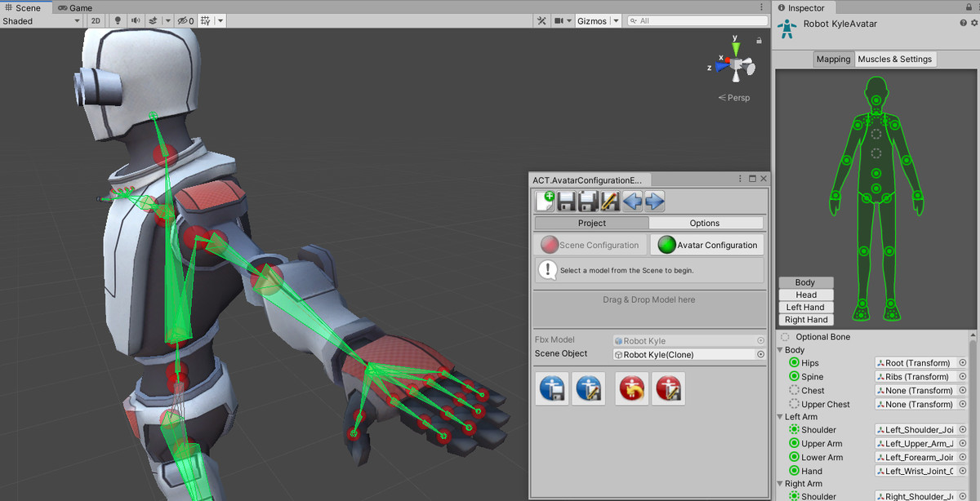Click the All search field in Scene toolbar
This screenshot has width=980, height=501.
pyautogui.click(x=698, y=20)
